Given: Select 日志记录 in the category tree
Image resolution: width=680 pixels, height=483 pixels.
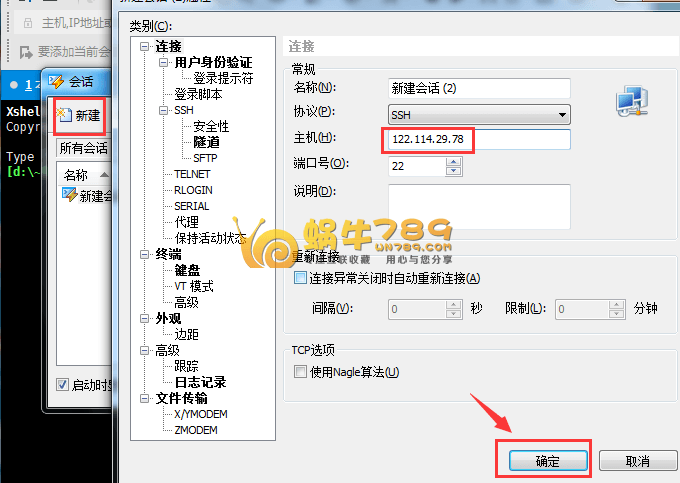Looking at the screenshot, I should [x=200, y=382].
